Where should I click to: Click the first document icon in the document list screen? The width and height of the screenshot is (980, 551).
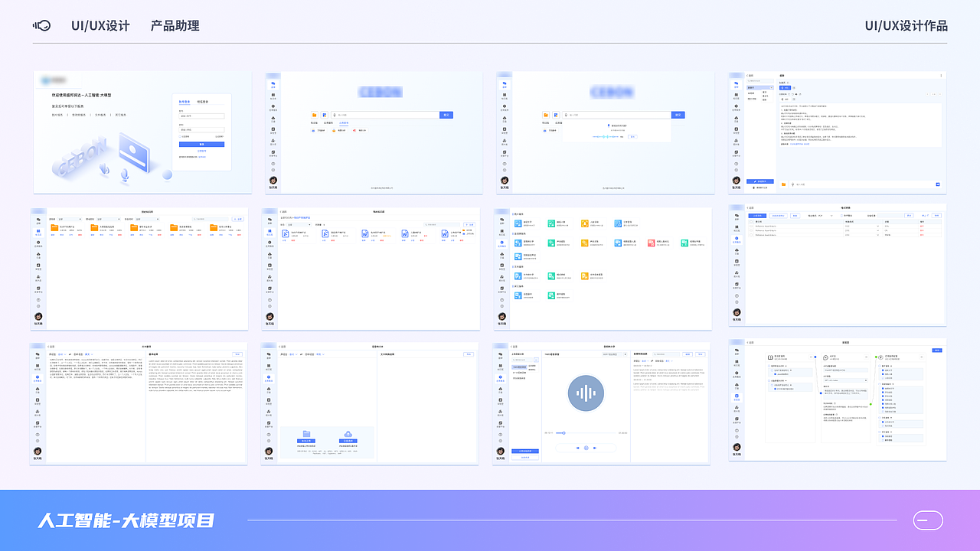(x=285, y=233)
